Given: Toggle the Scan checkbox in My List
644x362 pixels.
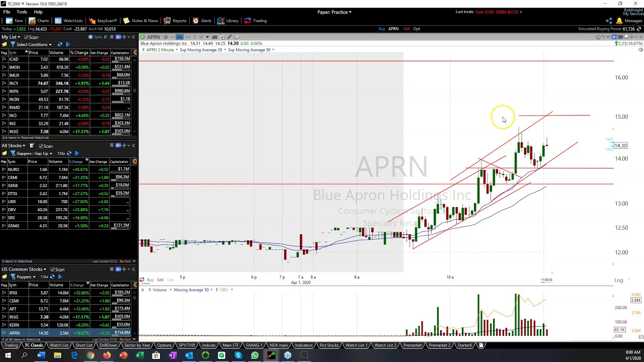Looking at the screenshot, I should coord(26,37).
